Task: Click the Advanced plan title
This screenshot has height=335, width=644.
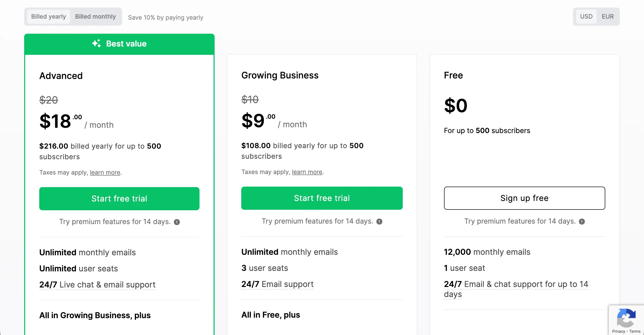Action: coord(61,75)
